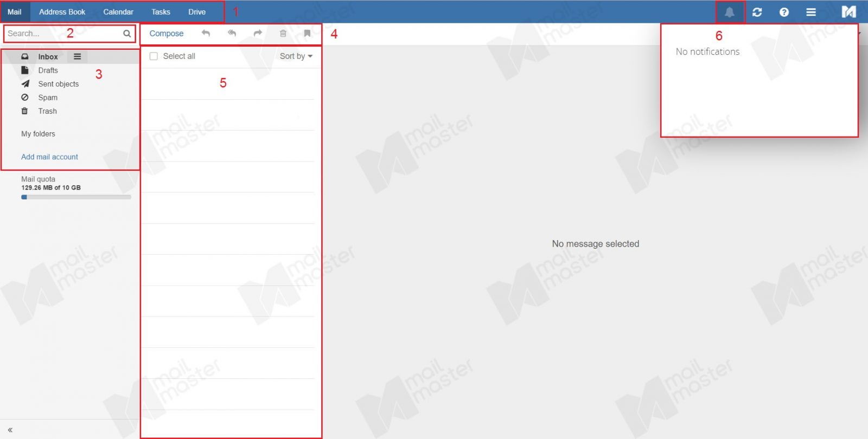
Task: Click the forward arrow icon
Action: pos(258,33)
